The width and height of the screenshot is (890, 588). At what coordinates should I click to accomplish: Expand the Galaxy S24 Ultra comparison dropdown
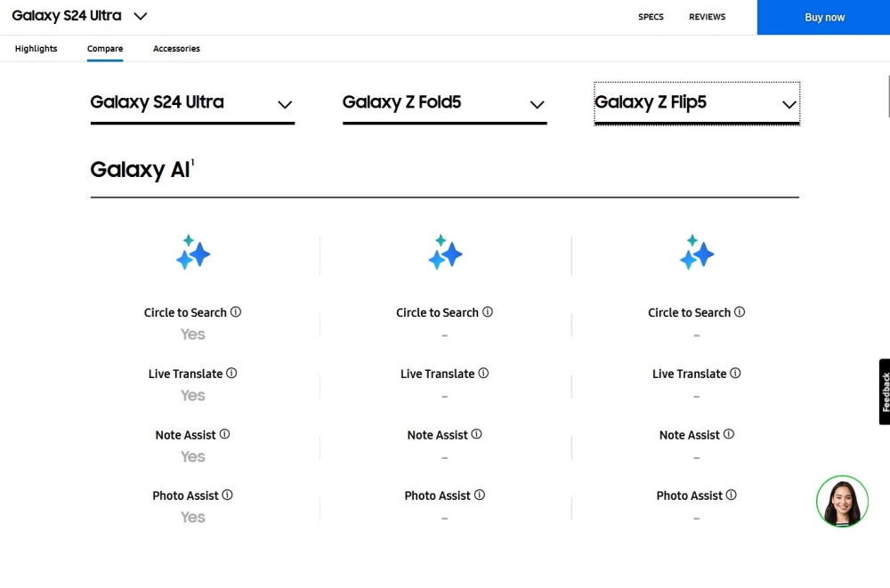point(192,104)
